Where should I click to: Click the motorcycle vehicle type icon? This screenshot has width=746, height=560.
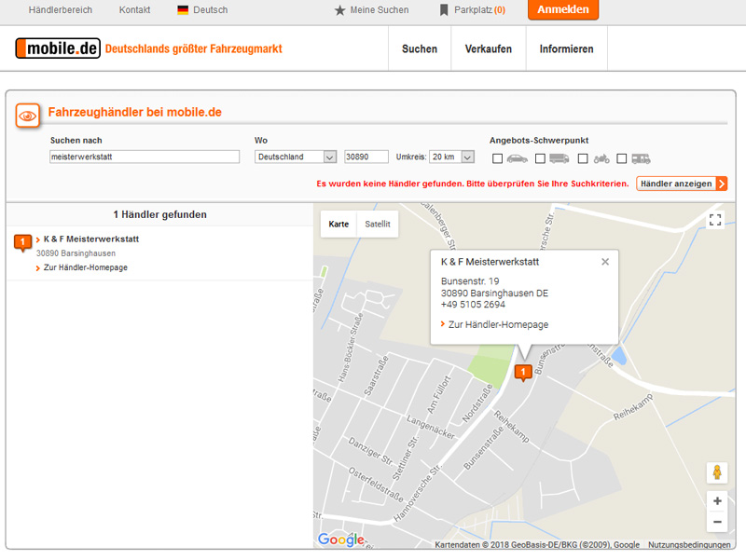tap(601, 158)
